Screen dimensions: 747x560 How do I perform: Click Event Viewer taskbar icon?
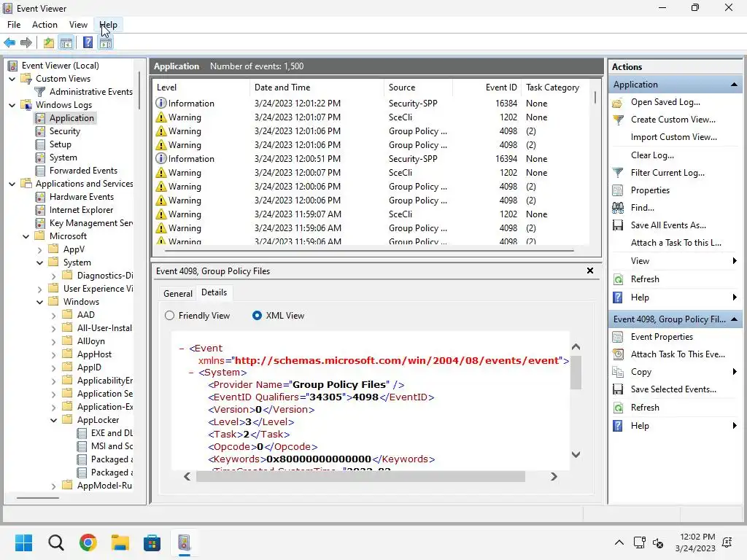tap(185, 542)
